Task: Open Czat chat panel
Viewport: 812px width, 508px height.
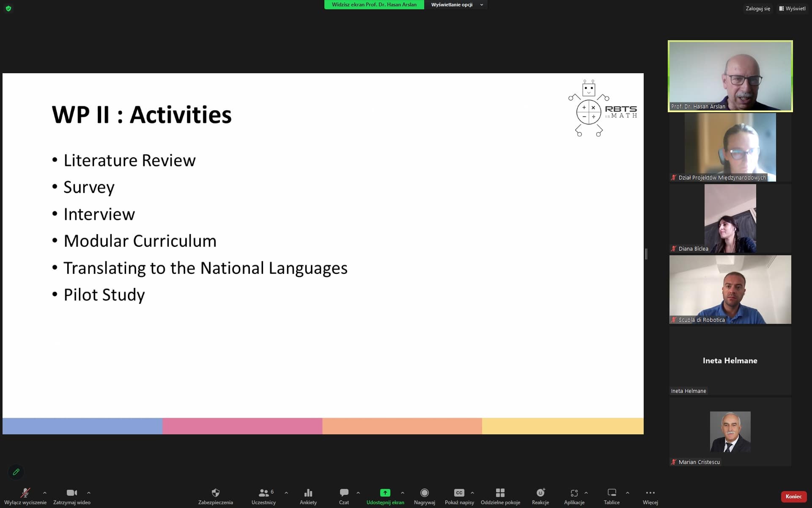Action: [x=344, y=496]
